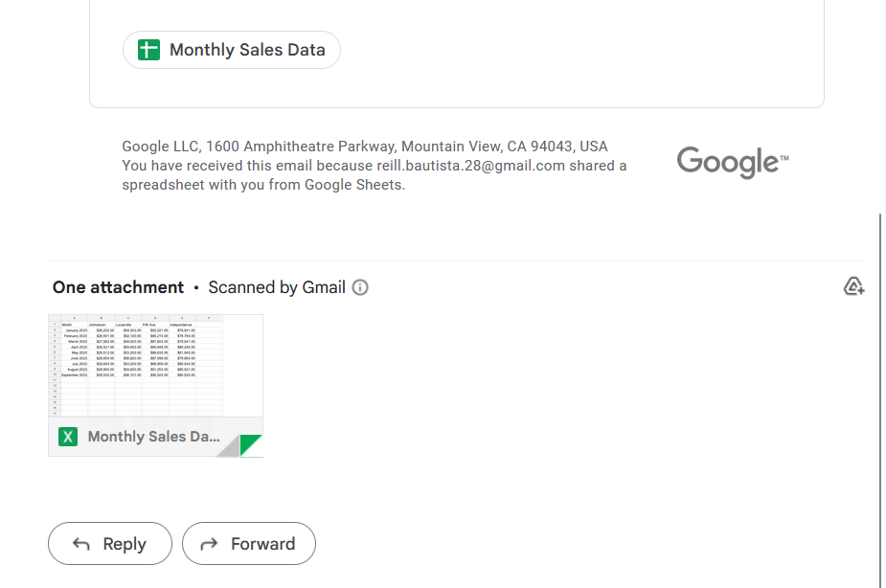Screen dimensions: 886x588
Task: Preview the spreadsheet attachment thumbnail
Action: (144, 364)
